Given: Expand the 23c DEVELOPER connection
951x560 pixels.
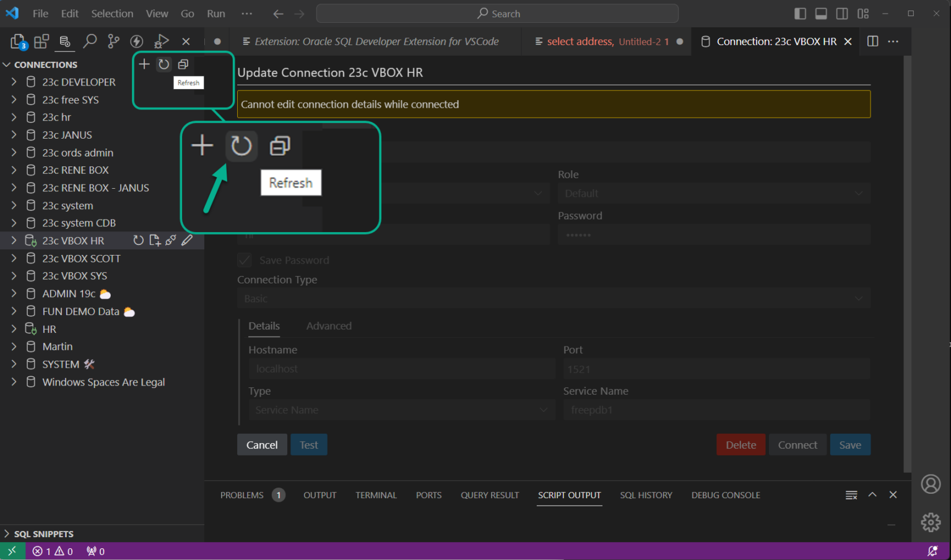Looking at the screenshot, I should pyautogui.click(x=14, y=82).
